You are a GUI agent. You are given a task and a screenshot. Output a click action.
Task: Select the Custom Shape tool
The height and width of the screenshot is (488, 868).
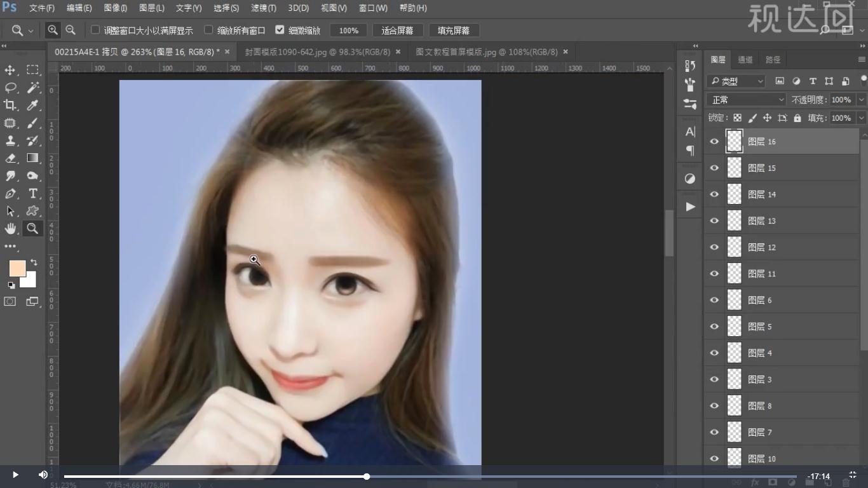[32, 211]
